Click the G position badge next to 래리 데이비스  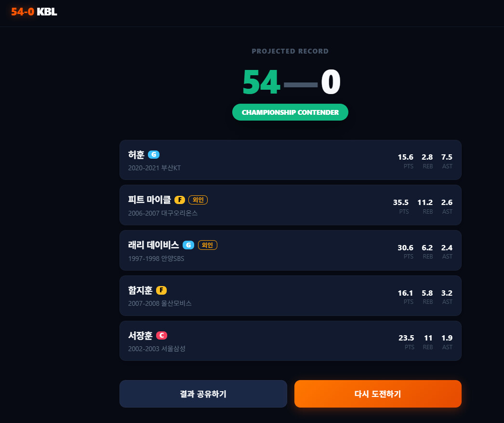pyautogui.click(x=188, y=245)
